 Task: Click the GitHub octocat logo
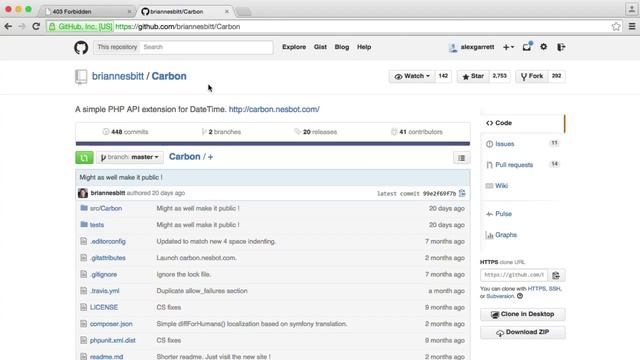(81, 47)
